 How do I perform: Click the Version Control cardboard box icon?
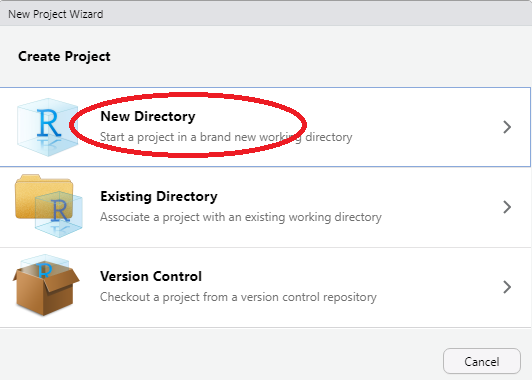click(46, 285)
